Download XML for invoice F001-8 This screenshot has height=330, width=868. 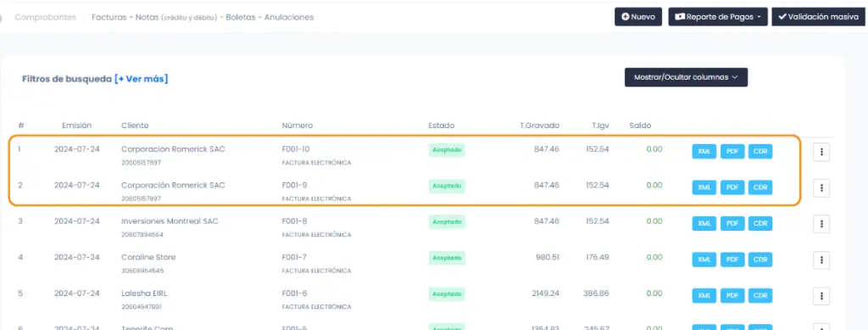pos(704,224)
